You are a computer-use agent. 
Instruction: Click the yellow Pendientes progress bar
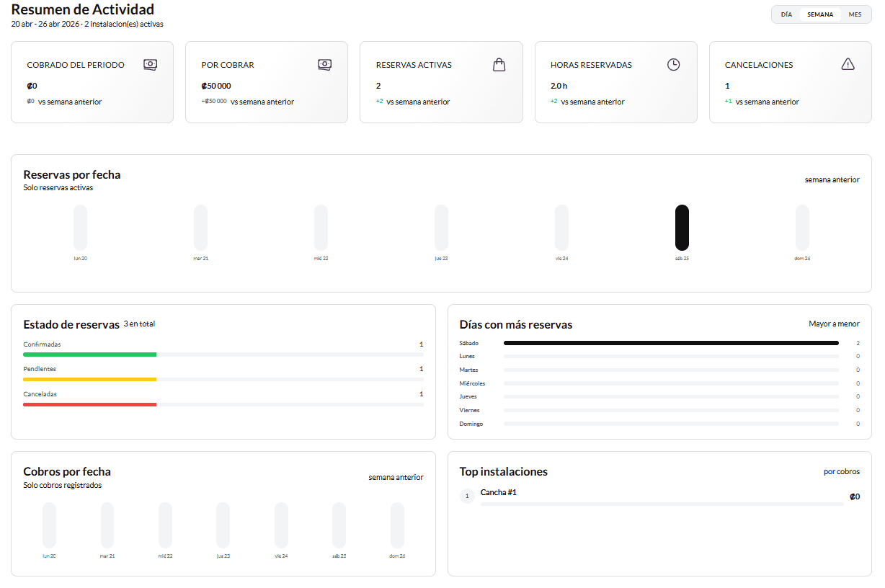click(90, 379)
